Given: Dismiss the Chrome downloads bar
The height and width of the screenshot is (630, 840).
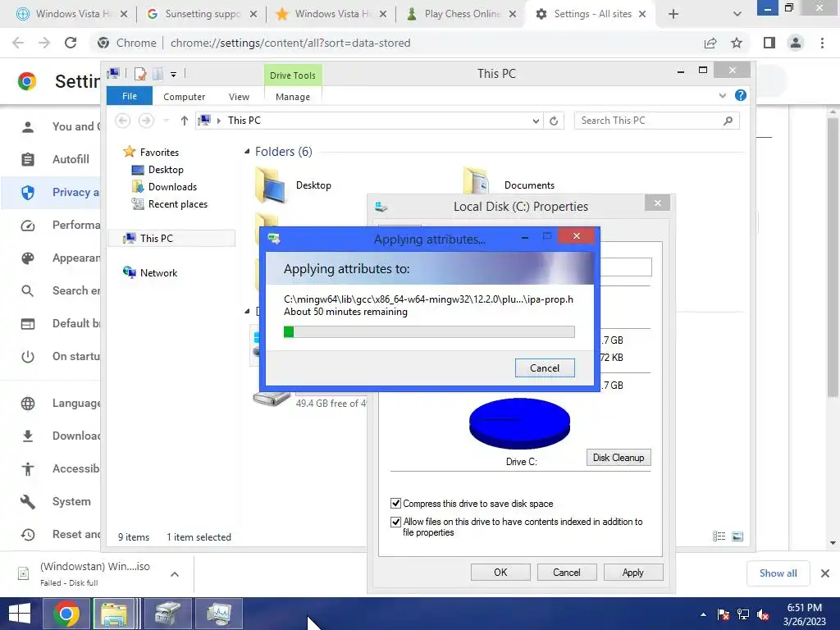Looking at the screenshot, I should [825, 573].
